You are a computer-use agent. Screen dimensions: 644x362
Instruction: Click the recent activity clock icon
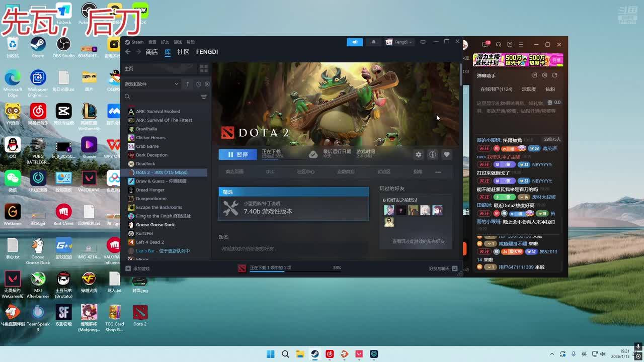click(x=198, y=84)
